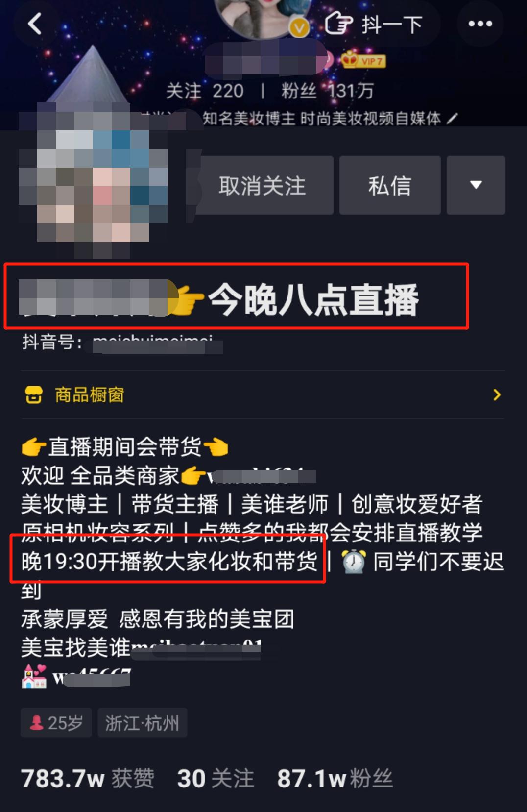Screen dimensions: 527x812
Task: Tap the VIP7 crown badge
Action: click(x=364, y=60)
